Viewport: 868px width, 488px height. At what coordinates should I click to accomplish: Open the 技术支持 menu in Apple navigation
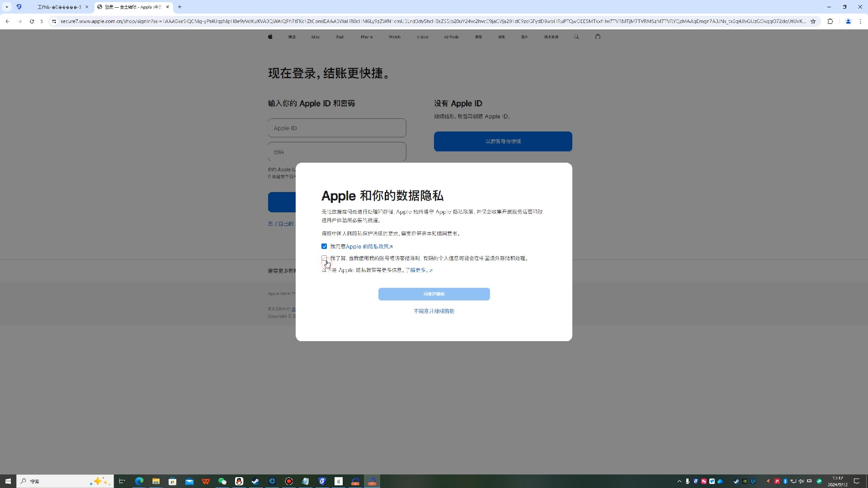(551, 37)
